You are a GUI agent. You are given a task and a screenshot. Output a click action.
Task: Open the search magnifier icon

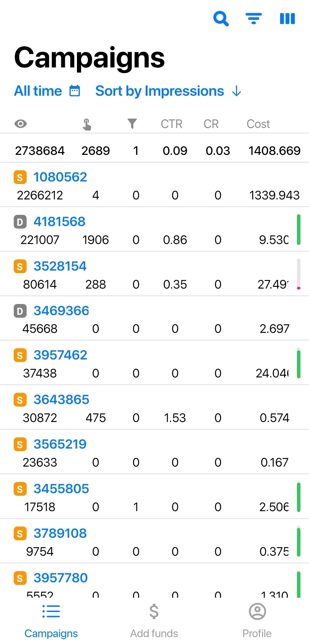(x=221, y=19)
